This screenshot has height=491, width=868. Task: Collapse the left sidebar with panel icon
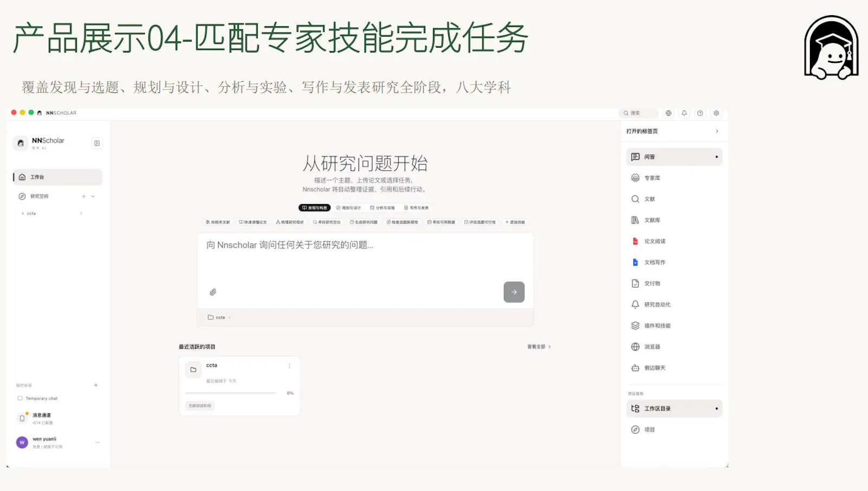(x=97, y=143)
